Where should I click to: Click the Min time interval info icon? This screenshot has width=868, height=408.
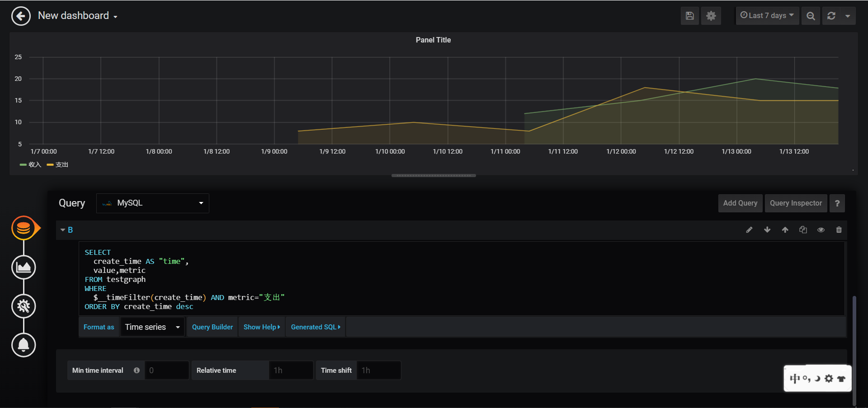coord(137,370)
